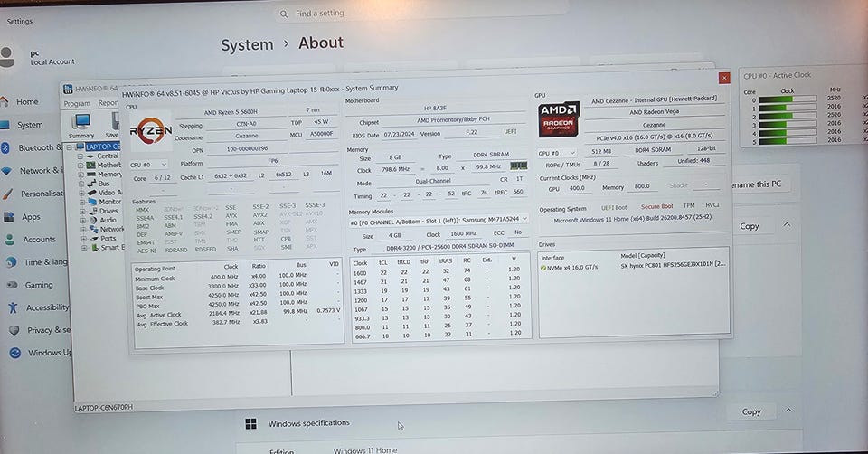Click the Smart Battery tree node icon
Screen dimensions: 868x454
click(x=94, y=247)
